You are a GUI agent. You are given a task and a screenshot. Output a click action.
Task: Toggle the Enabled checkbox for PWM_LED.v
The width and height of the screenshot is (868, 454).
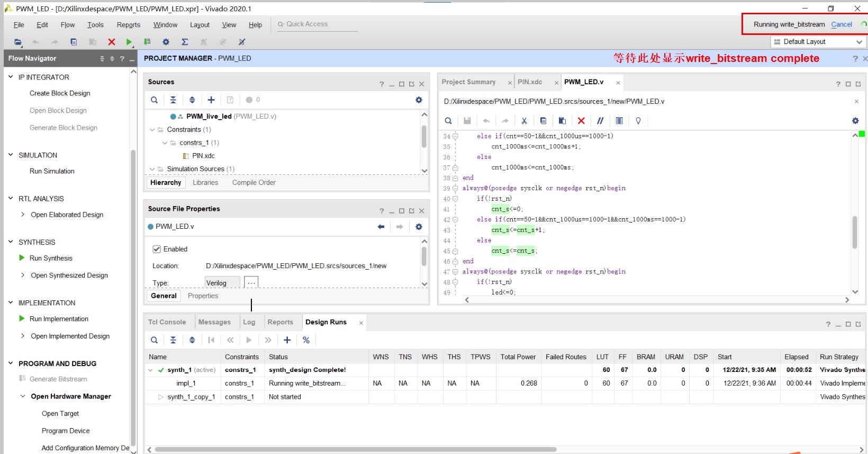(x=157, y=249)
